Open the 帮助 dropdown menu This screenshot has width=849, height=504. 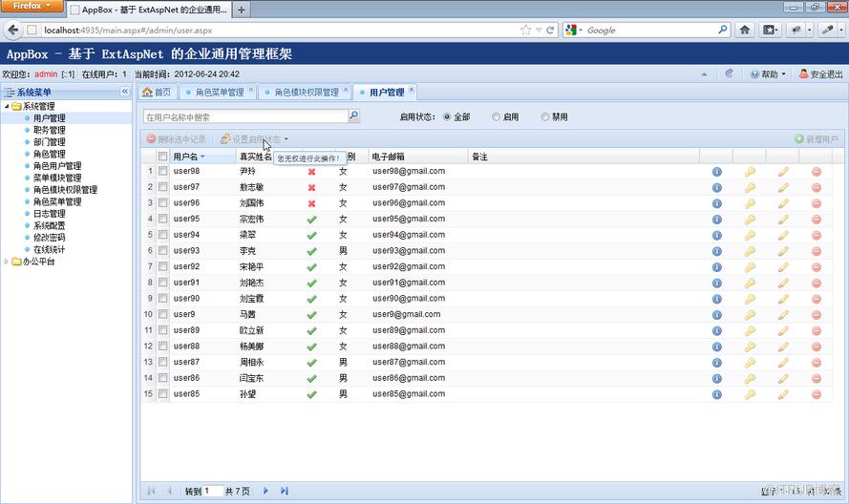coord(768,74)
